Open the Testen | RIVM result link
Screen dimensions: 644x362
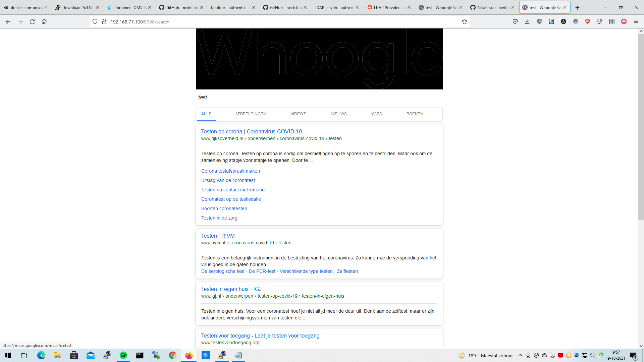point(218,236)
